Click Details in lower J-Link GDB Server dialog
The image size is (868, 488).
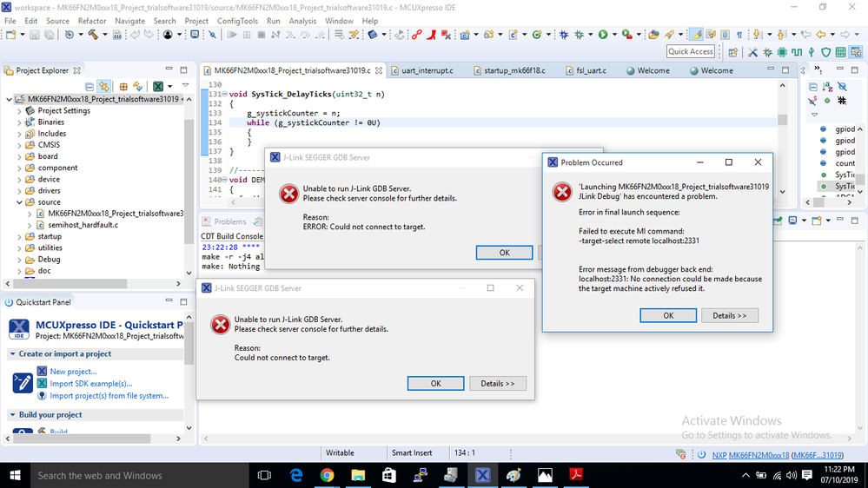pos(497,384)
